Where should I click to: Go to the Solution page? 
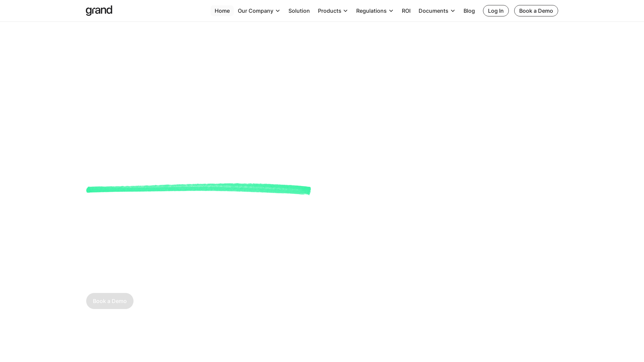[x=299, y=11]
